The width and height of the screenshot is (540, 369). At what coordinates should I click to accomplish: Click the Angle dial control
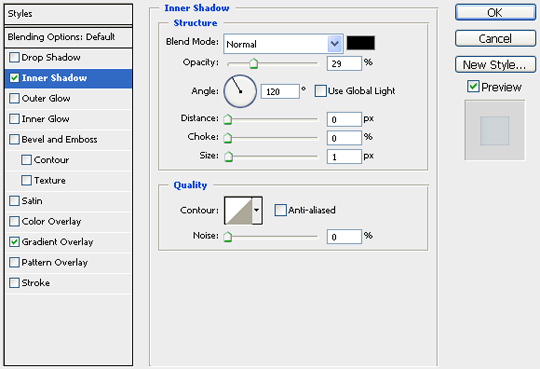(240, 91)
